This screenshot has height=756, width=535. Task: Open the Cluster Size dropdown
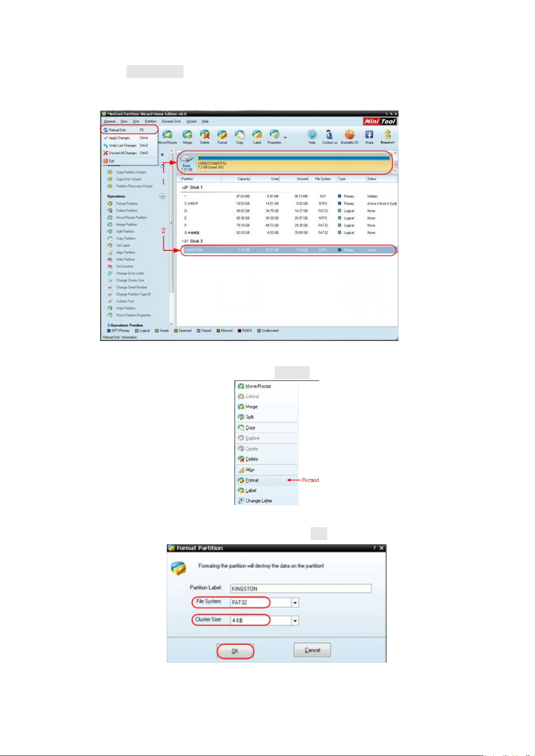tap(295, 621)
